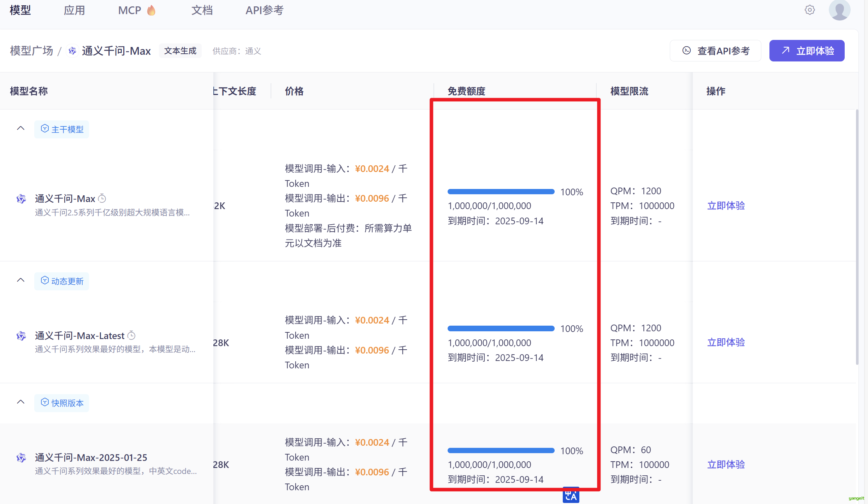Click the 免费额度 column header
Screen dimensions: 868x504
click(x=466, y=91)
